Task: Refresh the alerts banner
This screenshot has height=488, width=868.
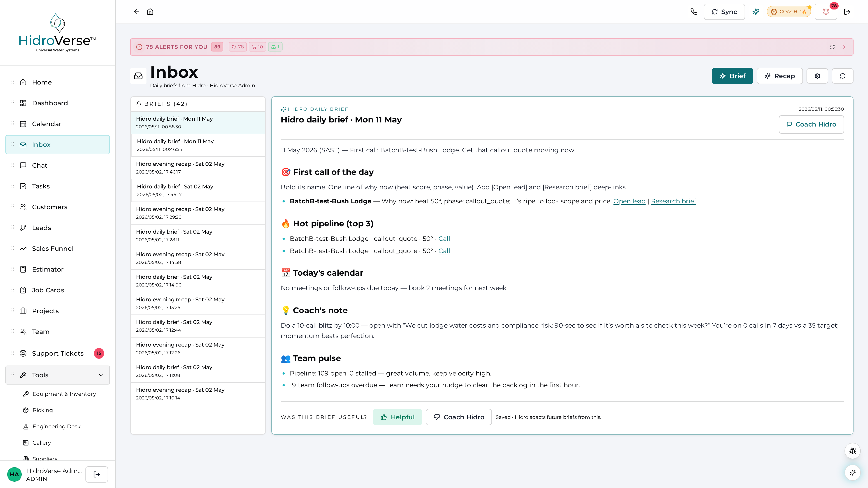Action: [832, 47]
